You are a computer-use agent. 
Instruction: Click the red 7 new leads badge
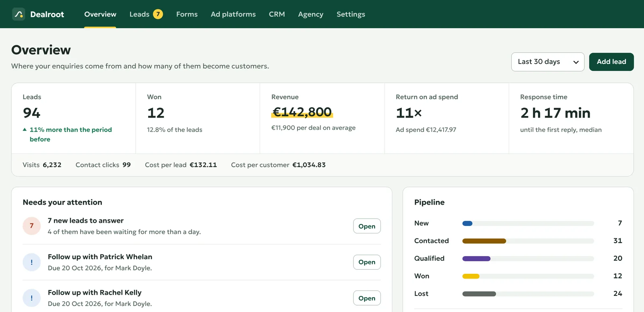(32, 226)
